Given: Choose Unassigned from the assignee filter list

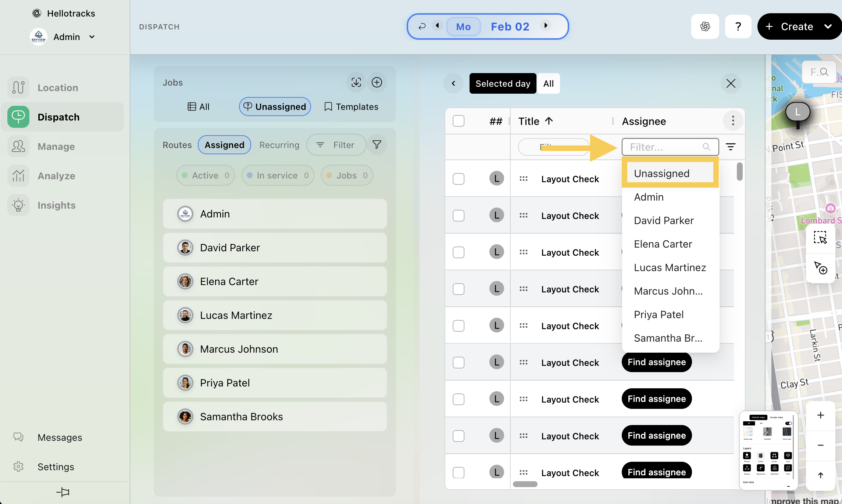Looking at the screenshot, I should [x=661, y=173].
